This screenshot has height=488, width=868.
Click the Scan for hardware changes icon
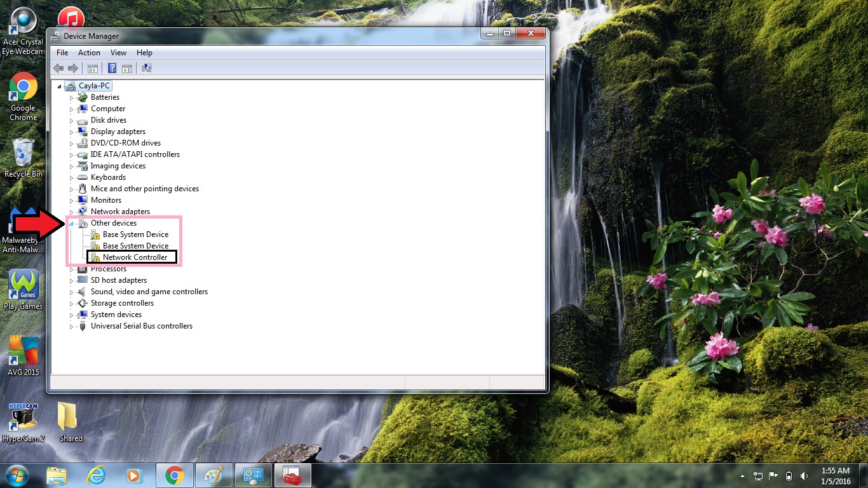point(147,68)
